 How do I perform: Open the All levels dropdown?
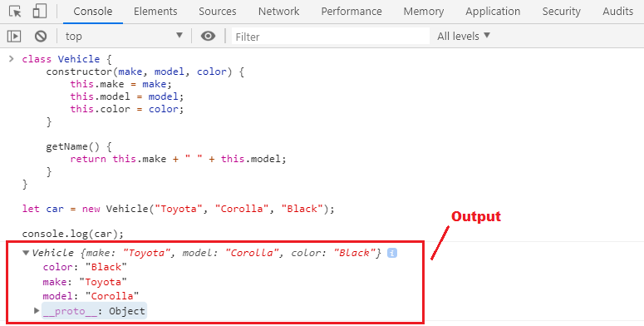pyautogui.click(x=464, y=37)
